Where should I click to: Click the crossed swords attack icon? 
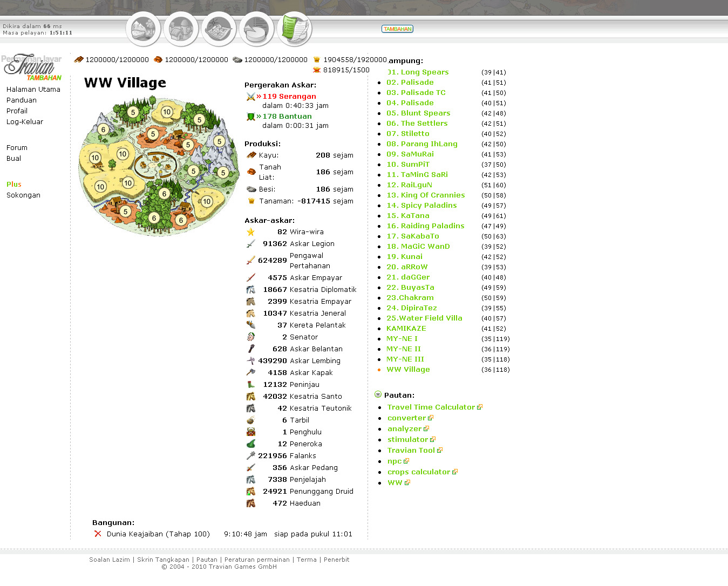tap(250, 97)
